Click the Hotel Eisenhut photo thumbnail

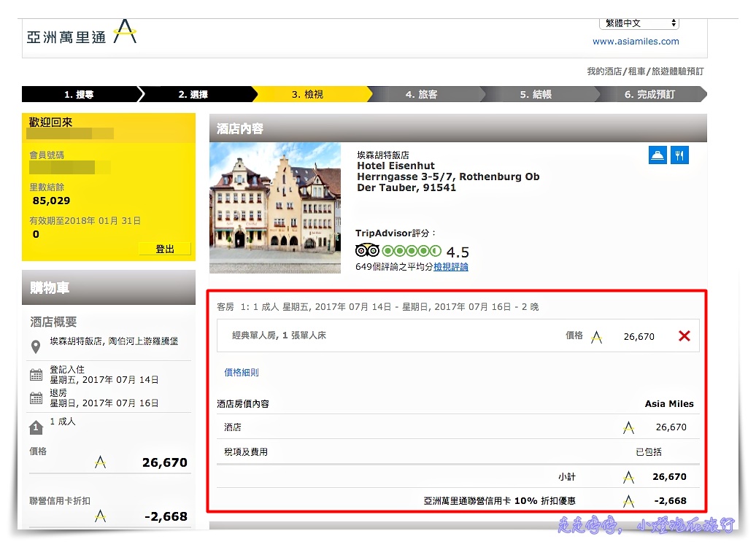275,208
